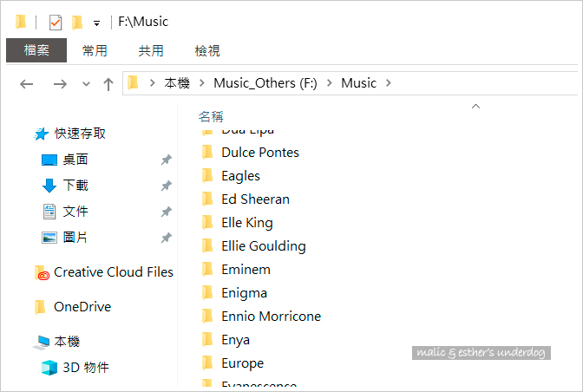The image size is (583, 392).
Task: Select 快速存取 in the navigation pane
Action: point(80,134)
